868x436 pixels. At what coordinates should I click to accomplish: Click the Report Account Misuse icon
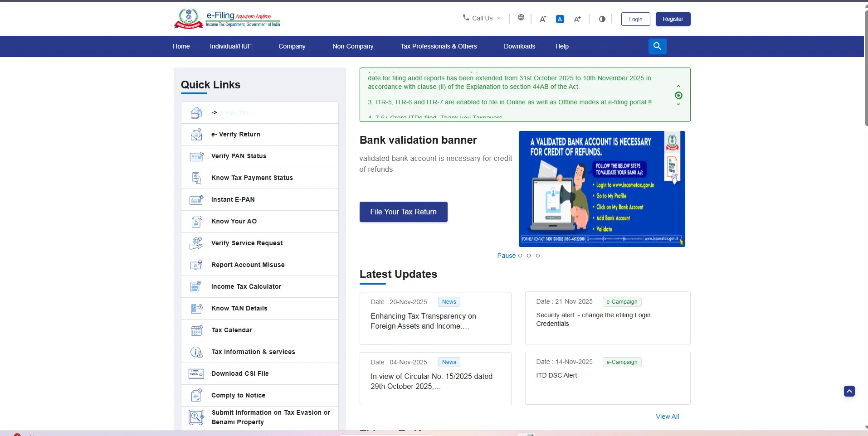[196, 265]
